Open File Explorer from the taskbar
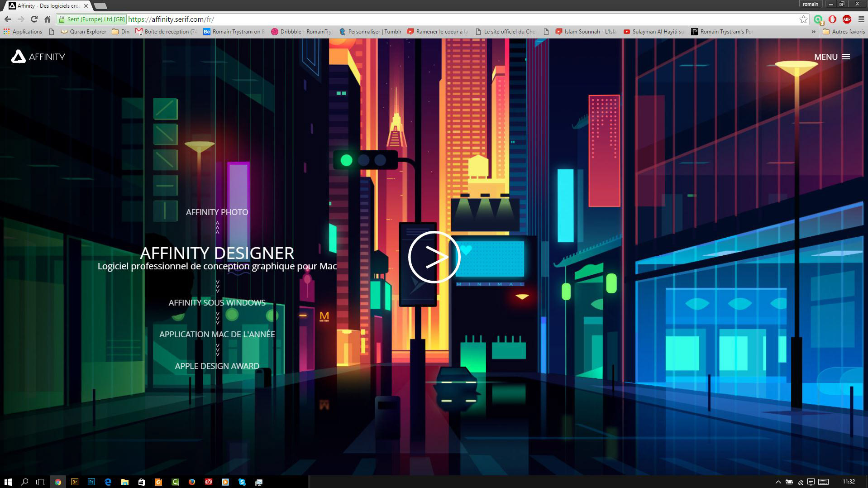The height and width of the screenshot is (488, 868). (x=125, y=482)
